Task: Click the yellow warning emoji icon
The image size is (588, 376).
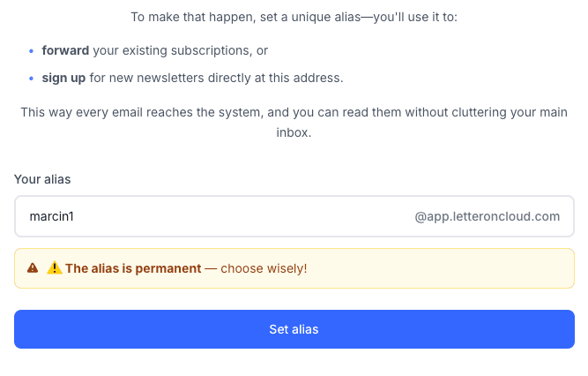Action: tap(55, 267)
